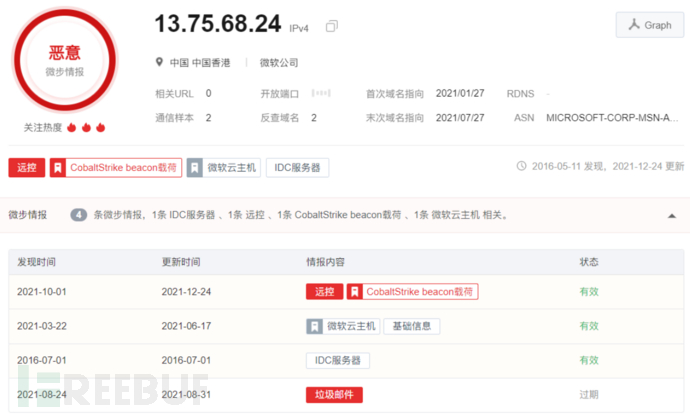Click the 相关URL count value 0
Viewport: 690px width, 414px height.
(x=209, y=93)
